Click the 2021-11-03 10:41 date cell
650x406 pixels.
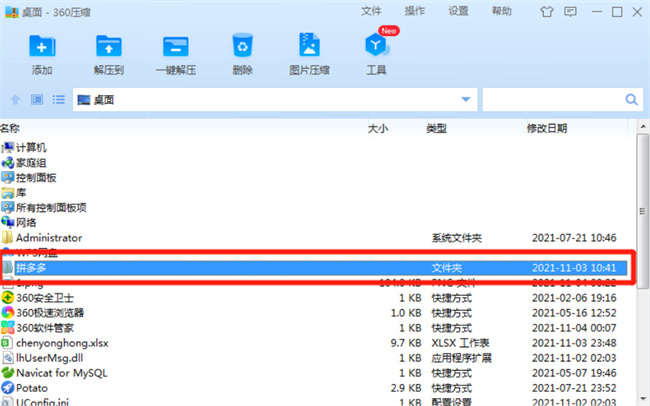click(x=574, y=268)
